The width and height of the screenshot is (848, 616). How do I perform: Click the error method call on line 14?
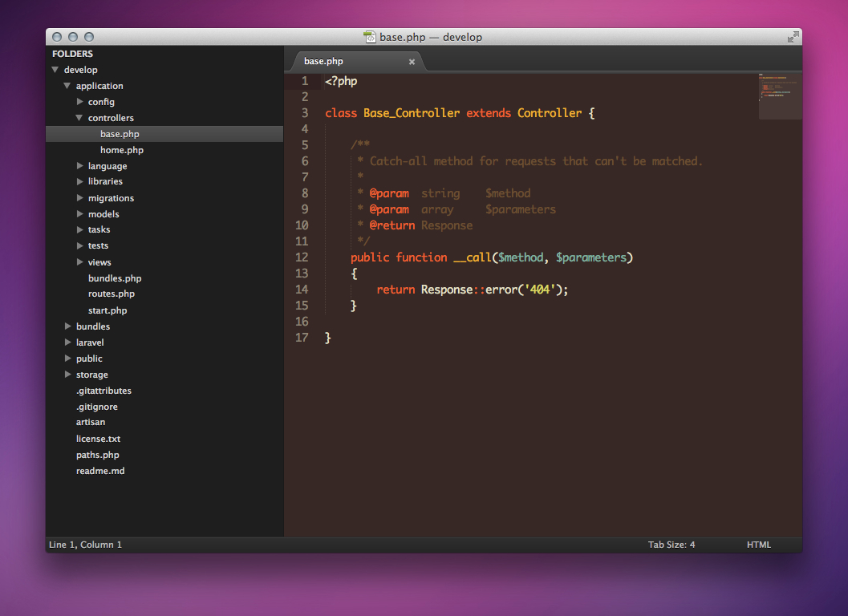(501, 290)
